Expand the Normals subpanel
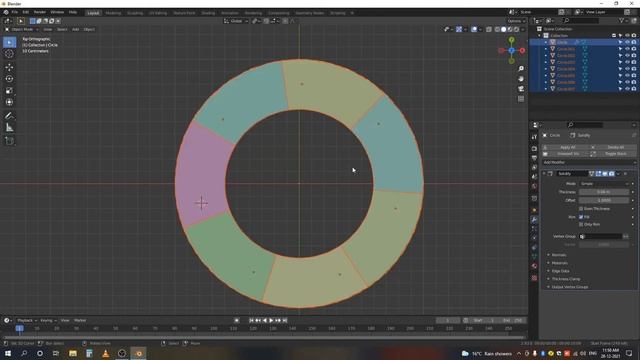This screenshot has height=360, width=640. coord(559,255)
